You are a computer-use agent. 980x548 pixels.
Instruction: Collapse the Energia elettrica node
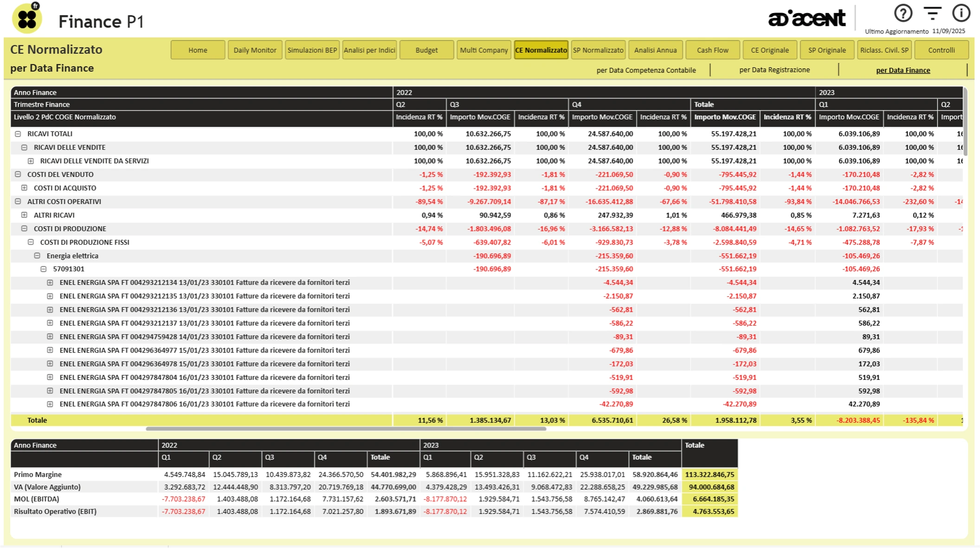pyautogui.click(x=37, y=256)
